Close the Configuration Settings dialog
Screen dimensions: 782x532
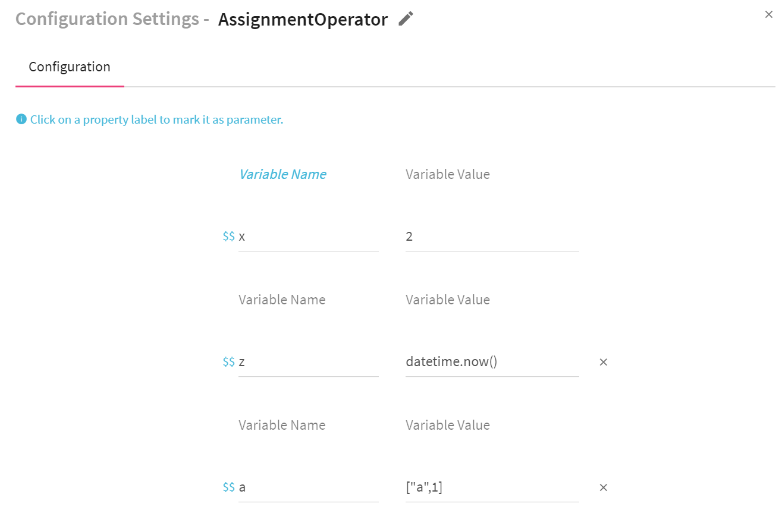click(x=768, y=15)
